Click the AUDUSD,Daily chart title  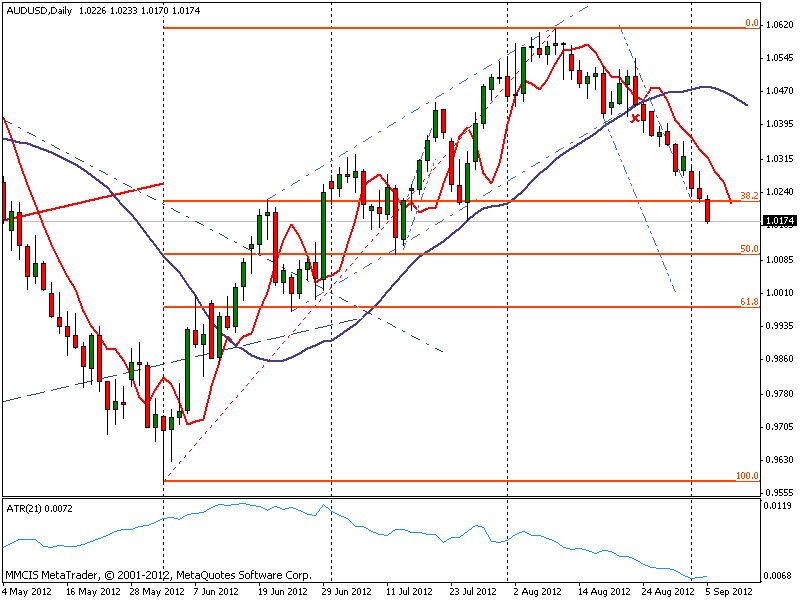(39, 10)
